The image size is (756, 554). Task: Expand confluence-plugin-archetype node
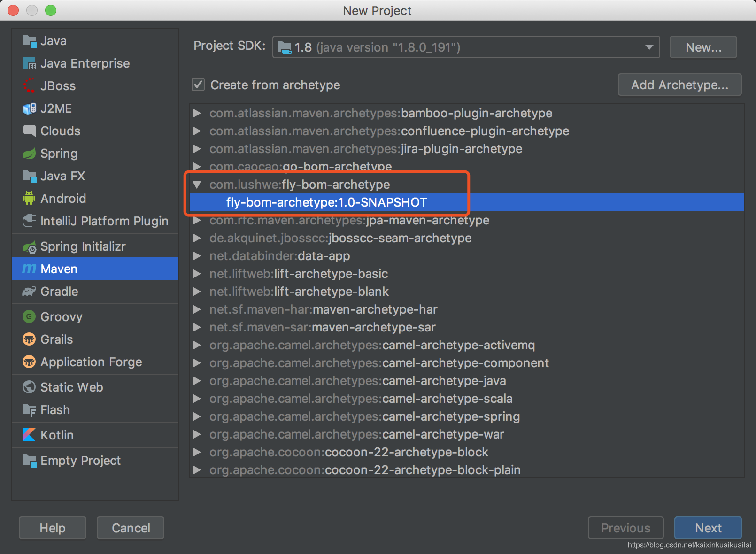tap(197, 131)
